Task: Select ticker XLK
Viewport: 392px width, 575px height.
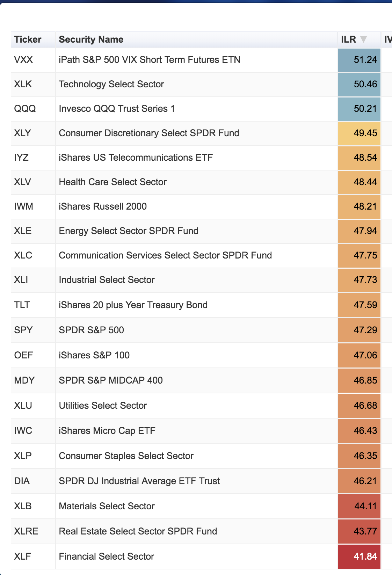Action: [x=23, y=84]
